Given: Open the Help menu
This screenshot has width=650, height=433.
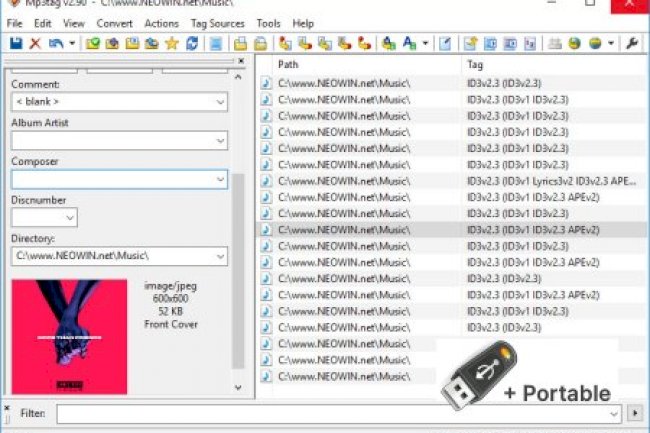Looking at the screenshot, I should [x=303, y=24].
